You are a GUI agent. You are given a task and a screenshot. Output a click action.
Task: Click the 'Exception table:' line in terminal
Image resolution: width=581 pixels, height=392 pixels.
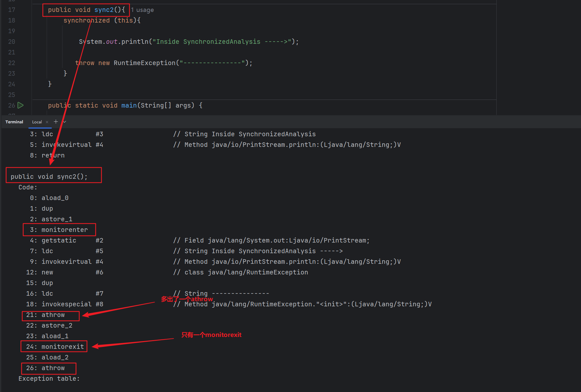(49, 378)
